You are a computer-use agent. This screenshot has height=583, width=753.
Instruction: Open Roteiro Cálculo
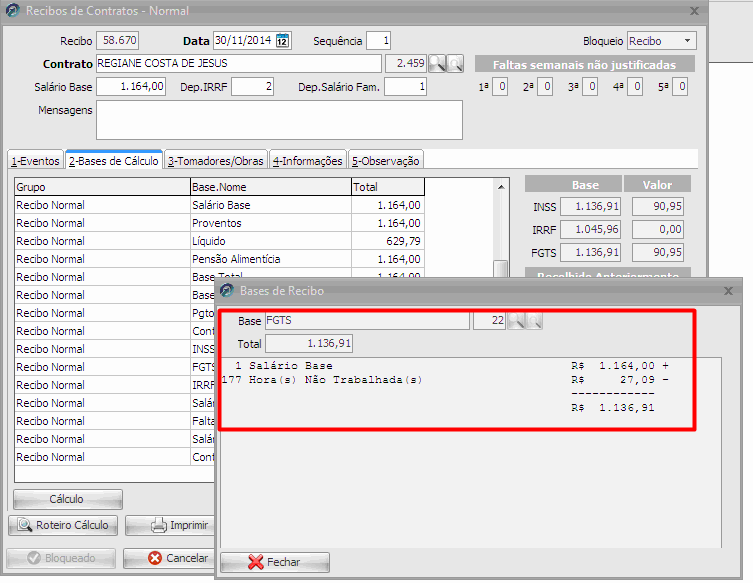click(x=63, y=525)
